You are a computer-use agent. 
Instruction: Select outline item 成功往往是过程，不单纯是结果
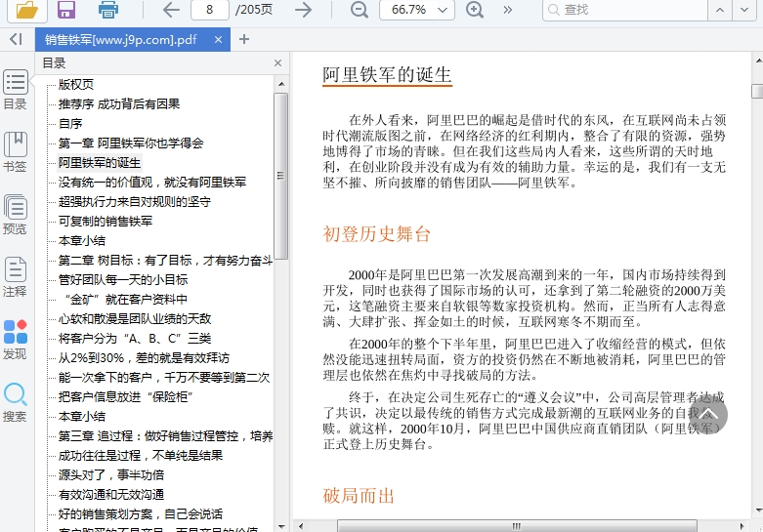pos(141,455)
